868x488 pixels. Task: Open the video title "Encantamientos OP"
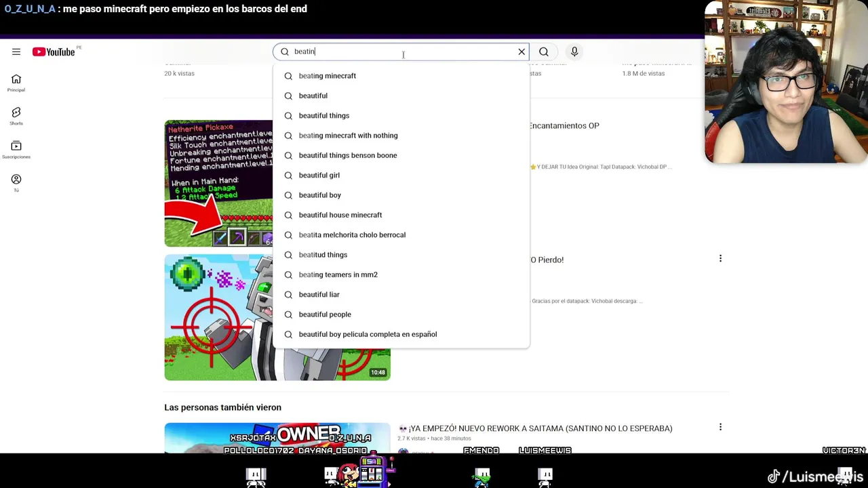tap(564, 125)
